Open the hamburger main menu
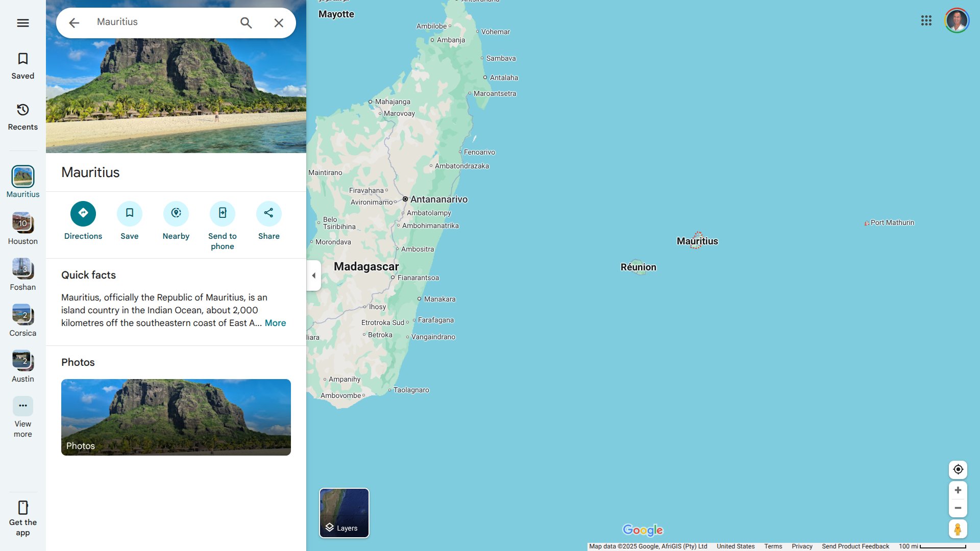This screenshot has height=551, width=980. pos(22,23)
